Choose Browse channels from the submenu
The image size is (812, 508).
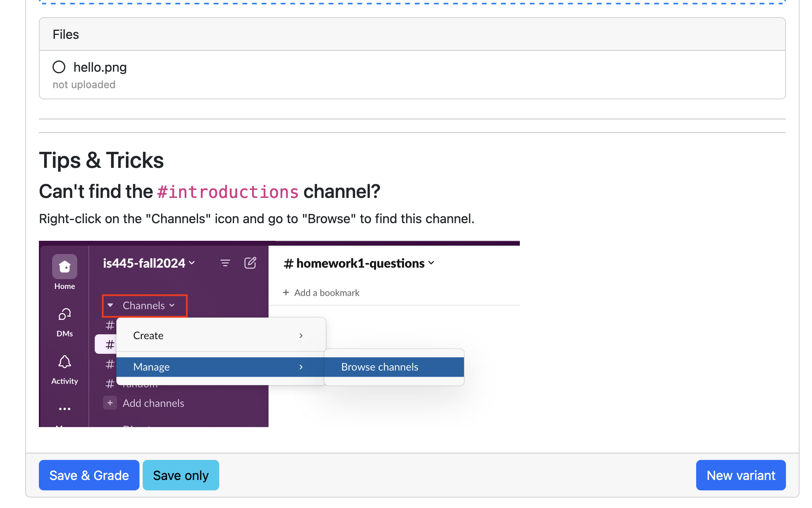coord(379,367)
